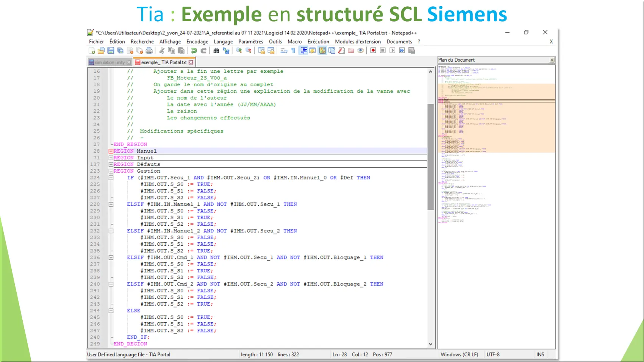
Task: Close the exemple_ TIA Portal.txt tab
Action: click(x=191, y=62)
